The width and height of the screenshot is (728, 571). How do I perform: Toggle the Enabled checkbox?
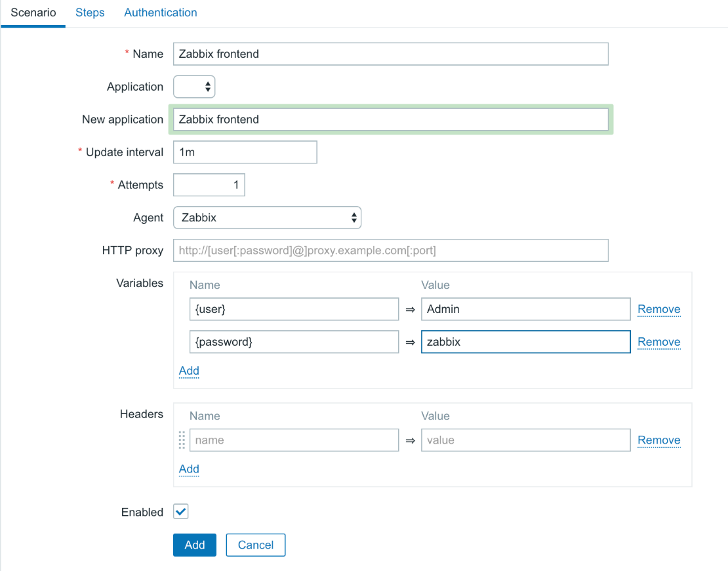point(180,511)
